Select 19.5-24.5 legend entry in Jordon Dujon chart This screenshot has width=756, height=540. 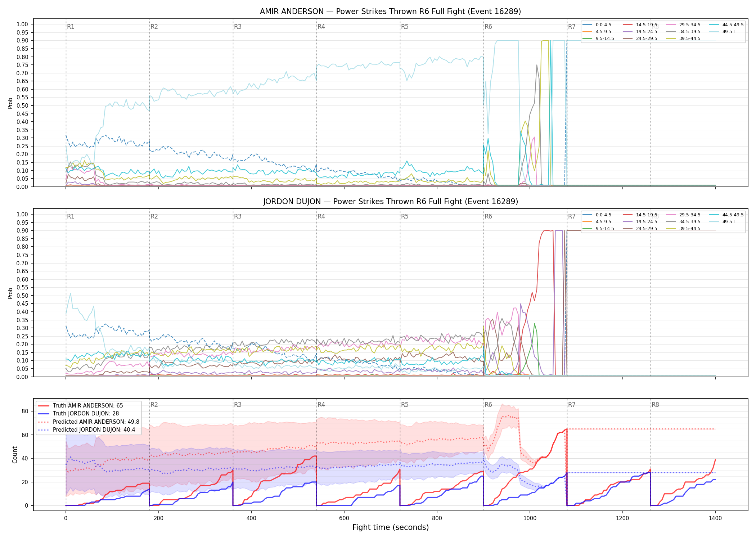coord(640,222)
